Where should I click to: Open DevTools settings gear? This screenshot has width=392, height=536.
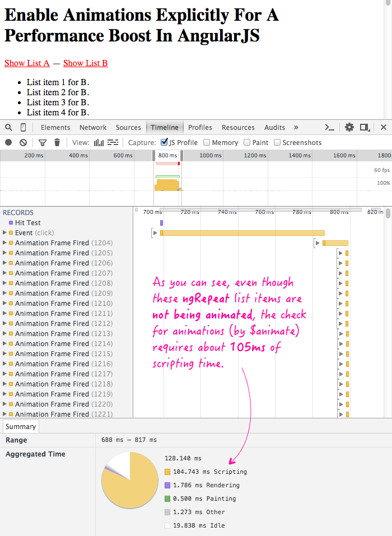[x=349, y=128]
